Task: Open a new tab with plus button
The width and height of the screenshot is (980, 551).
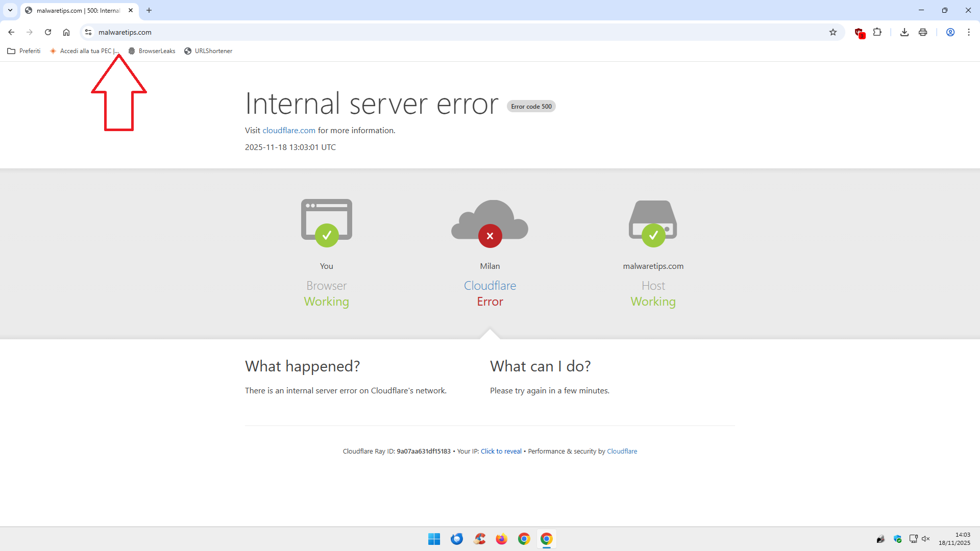Action: (149, 10)
